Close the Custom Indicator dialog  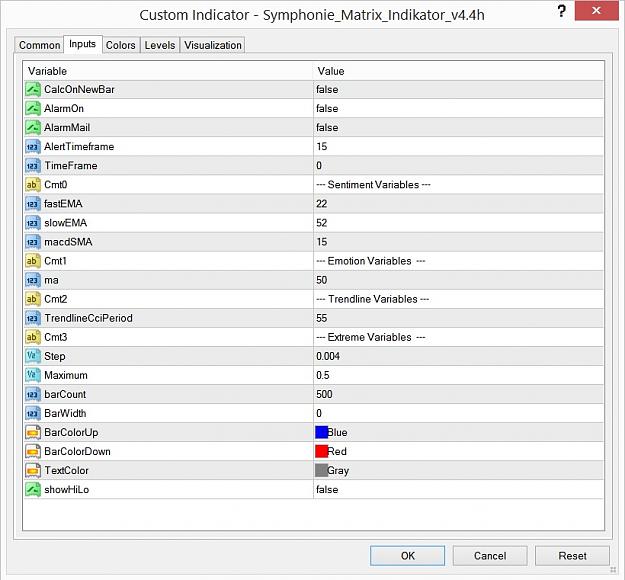596,11
